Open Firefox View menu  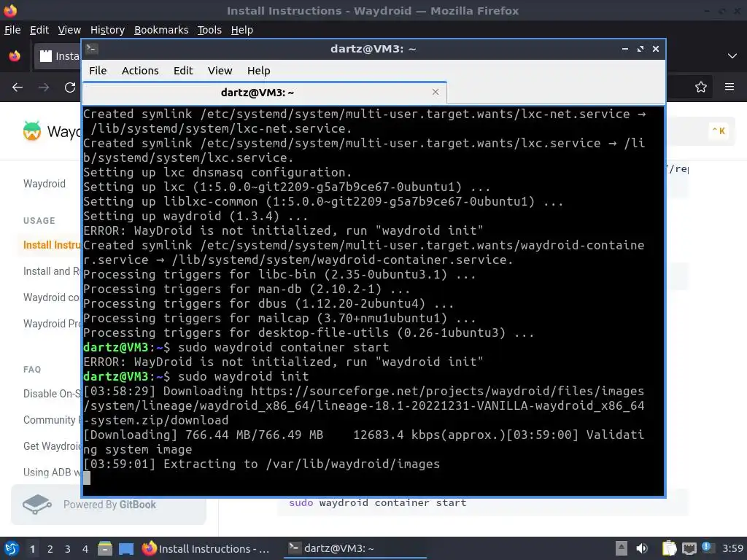(69, 30)
